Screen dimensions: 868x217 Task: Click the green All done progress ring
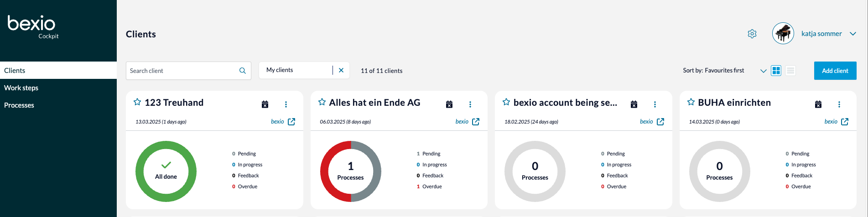coord(166,171)
